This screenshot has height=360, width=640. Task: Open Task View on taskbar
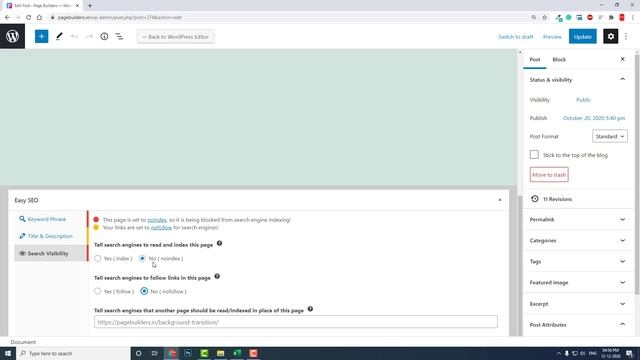point(154,353)
